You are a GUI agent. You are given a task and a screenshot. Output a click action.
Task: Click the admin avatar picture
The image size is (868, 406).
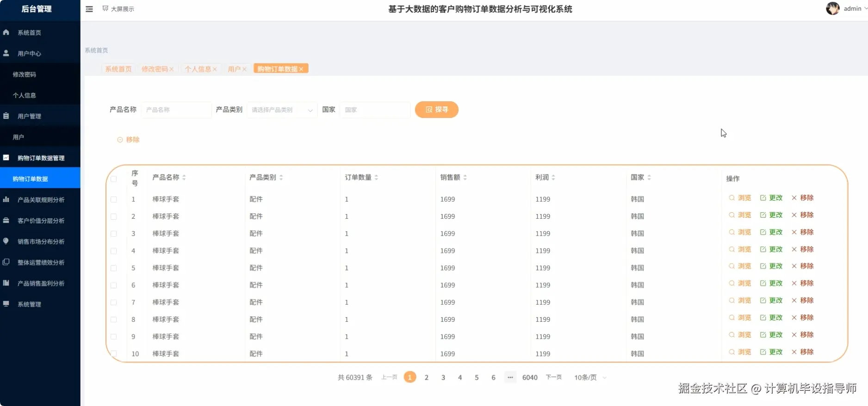click(832, 8)
